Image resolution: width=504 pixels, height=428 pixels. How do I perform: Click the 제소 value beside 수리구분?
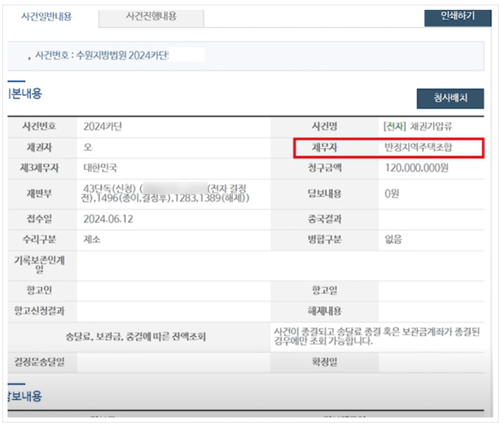click(92, 239)
